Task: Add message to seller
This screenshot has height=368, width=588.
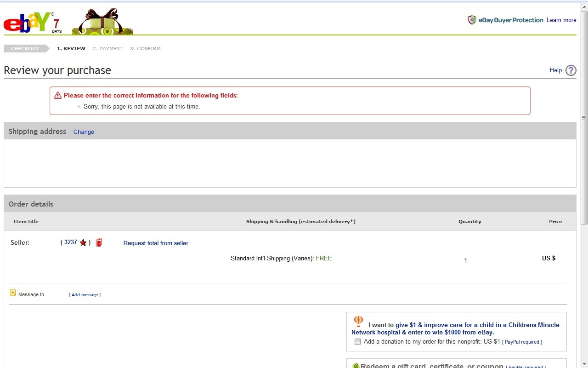Action: click(x=85, y=295)
